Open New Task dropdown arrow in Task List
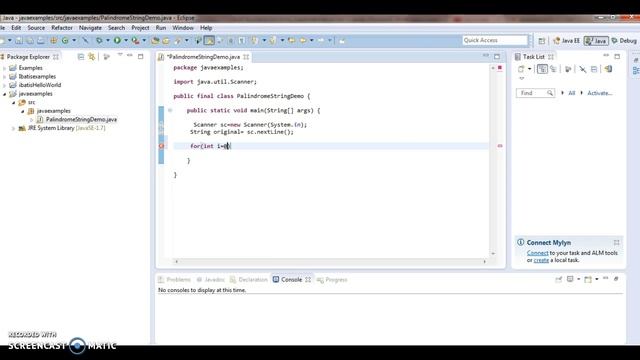The image size is (640, 360). (x=529, y=69)
